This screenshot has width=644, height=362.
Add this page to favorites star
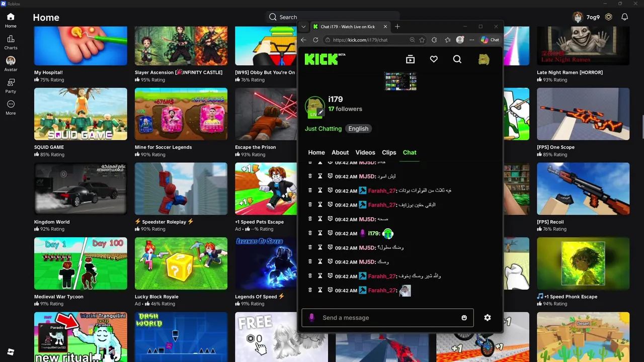[x=422, y=40]
